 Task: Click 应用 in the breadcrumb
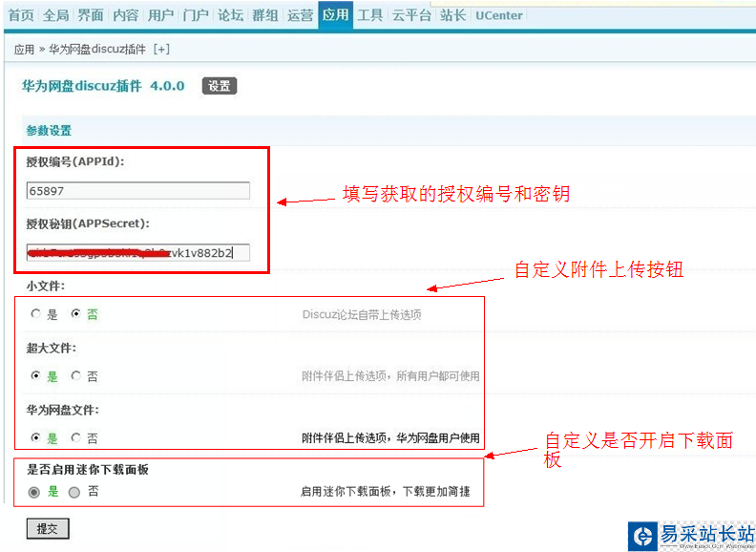pos(24,50)
